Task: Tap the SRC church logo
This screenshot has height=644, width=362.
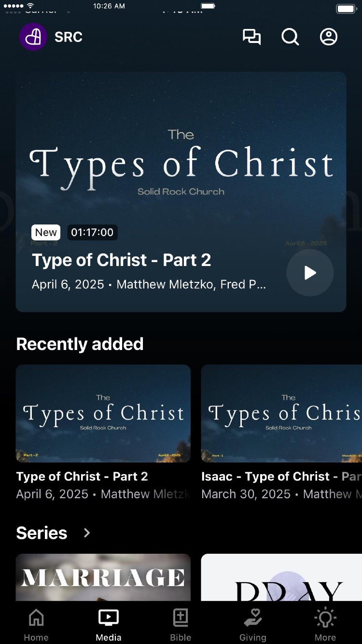Action: coord(33,37)
